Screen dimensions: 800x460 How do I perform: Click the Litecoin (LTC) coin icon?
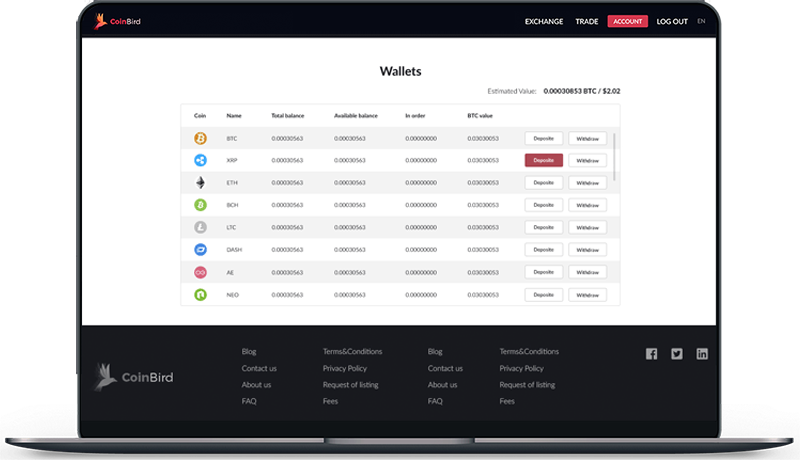(200, 227)
